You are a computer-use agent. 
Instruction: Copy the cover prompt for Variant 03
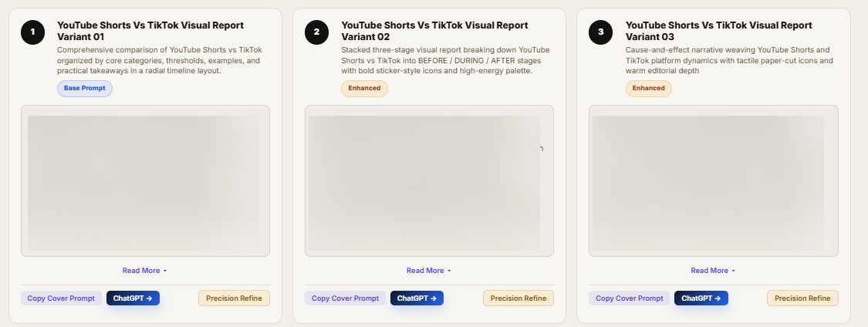pyautogui.click(x=630, y=298)
